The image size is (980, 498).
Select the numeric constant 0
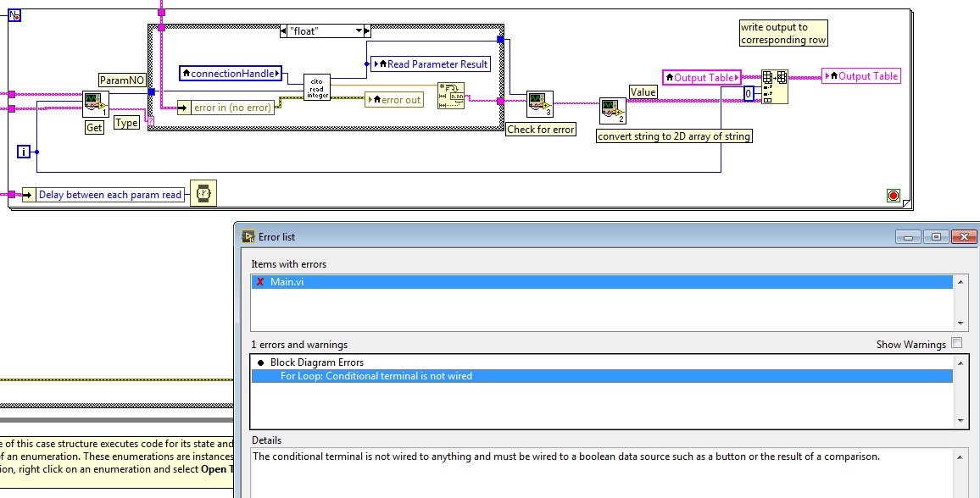click(748, 94)
